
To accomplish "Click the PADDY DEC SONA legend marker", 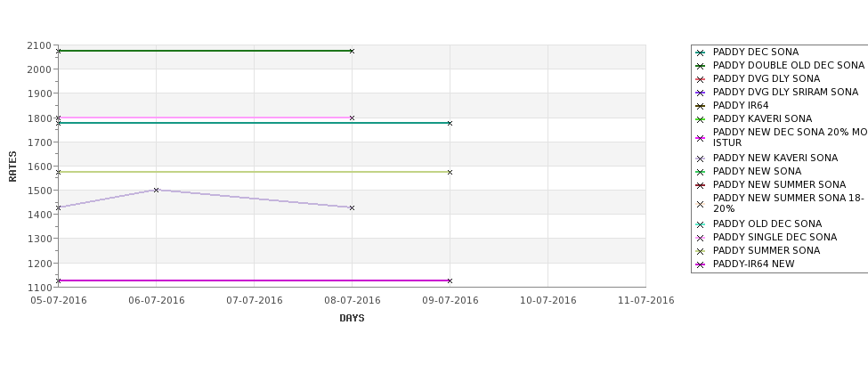I will point(700,53).
